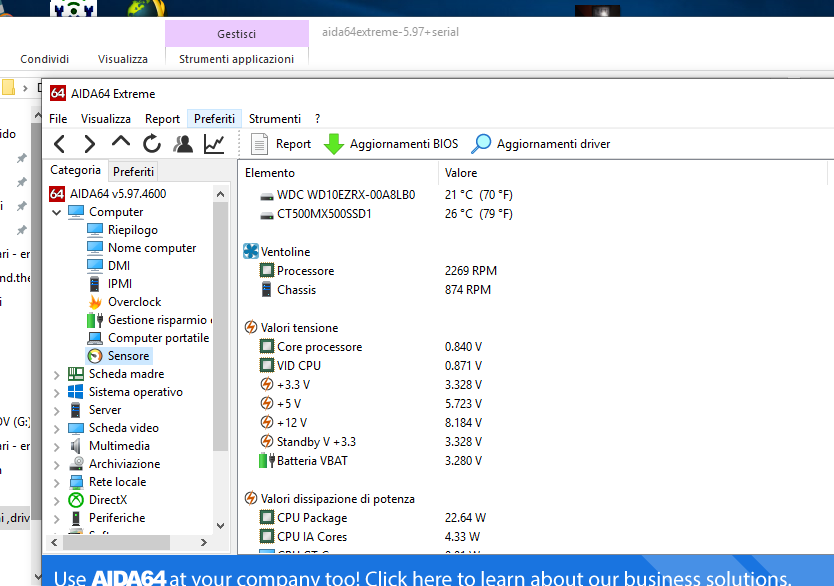This screenshot has width=834, height=586.
Task: Click the Rete locale network icon
Action: (x=76, y=482)
